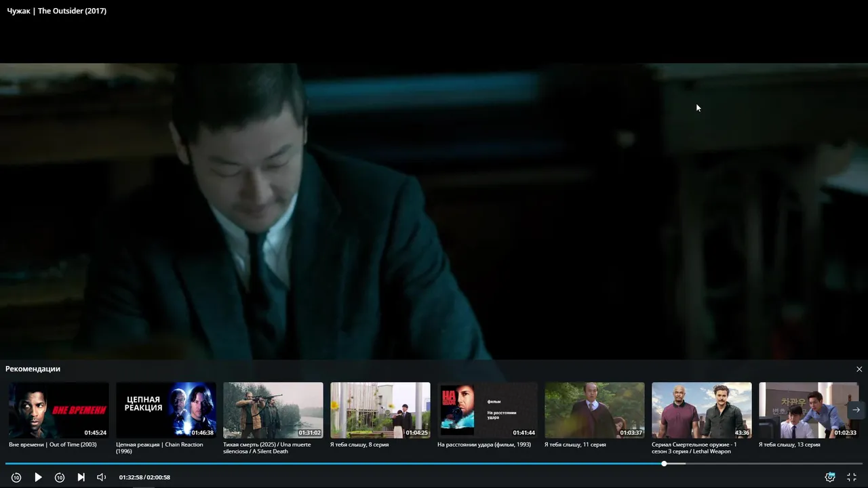Click the title text Я тебя слышу, 11 серия

575,445
